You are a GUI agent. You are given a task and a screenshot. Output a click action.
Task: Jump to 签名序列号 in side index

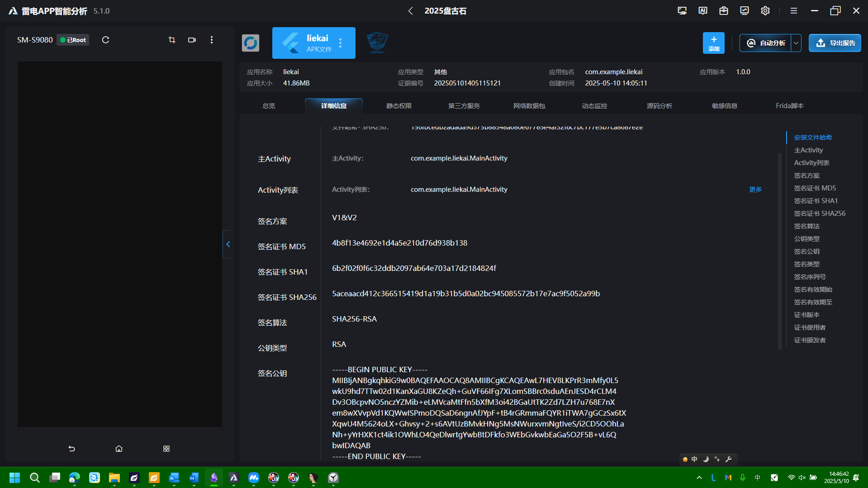(x=810, y=277)
